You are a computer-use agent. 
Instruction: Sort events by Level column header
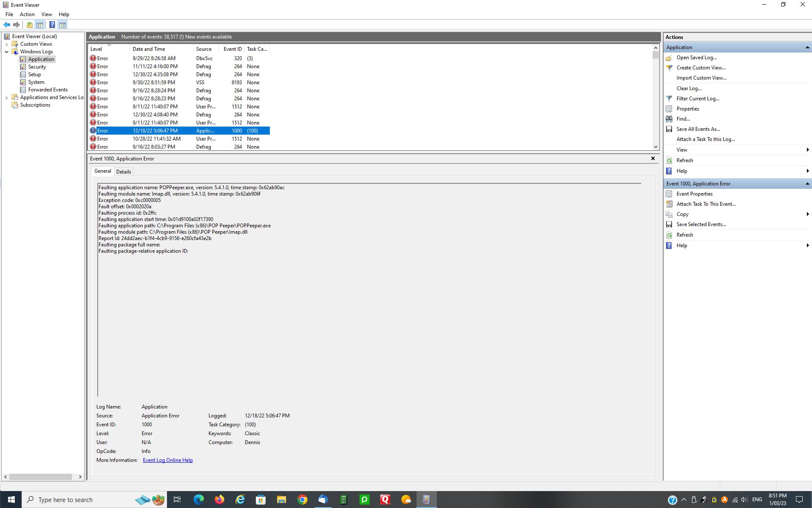pos(108,49)
